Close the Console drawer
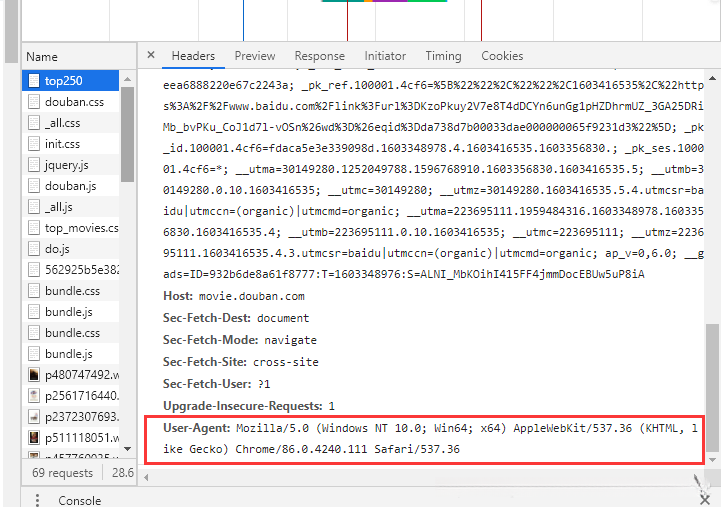721x507 pixels. pyautogui.click(x=704, y=500)
